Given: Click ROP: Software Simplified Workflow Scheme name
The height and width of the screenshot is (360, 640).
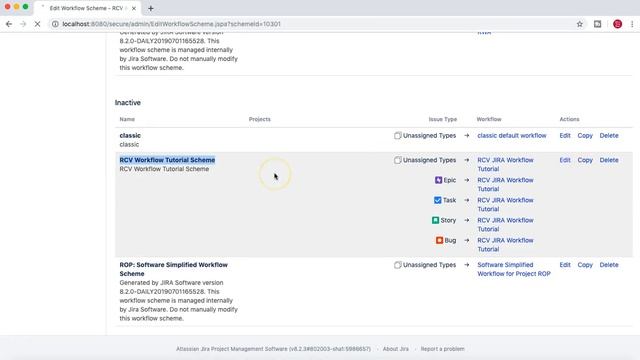Looking at the screenshot, I should pyautogui.click(x=173, y=269).
